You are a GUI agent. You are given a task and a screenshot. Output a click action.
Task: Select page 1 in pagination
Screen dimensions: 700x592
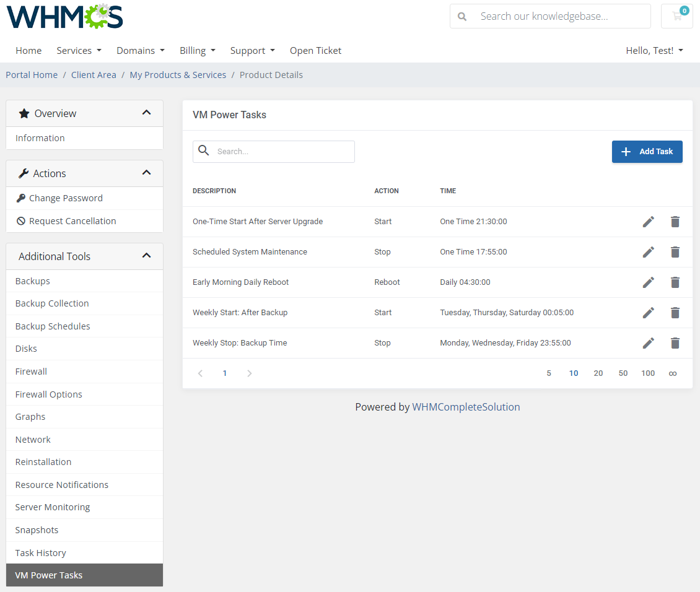pos(225,373)
